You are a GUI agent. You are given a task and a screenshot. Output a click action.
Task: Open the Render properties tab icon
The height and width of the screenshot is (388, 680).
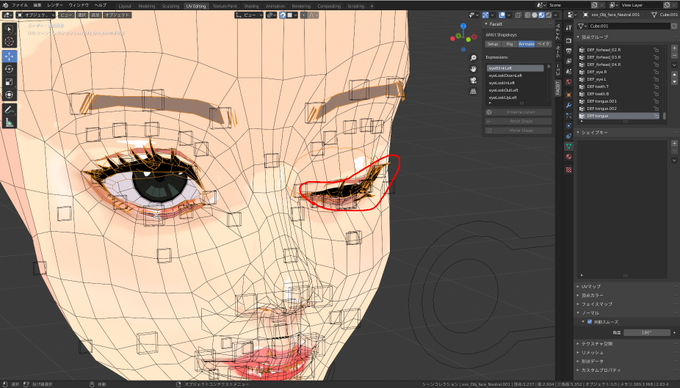point(569,40)
